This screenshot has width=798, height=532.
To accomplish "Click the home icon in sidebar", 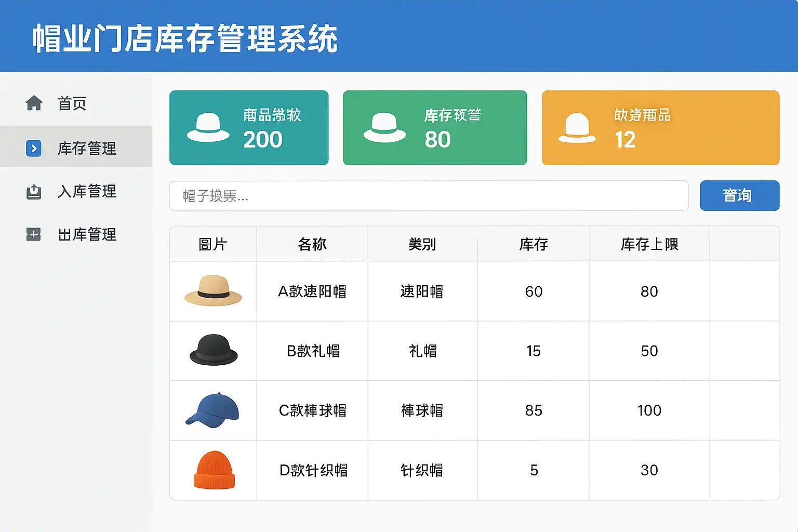I will [x=34, y=103].
